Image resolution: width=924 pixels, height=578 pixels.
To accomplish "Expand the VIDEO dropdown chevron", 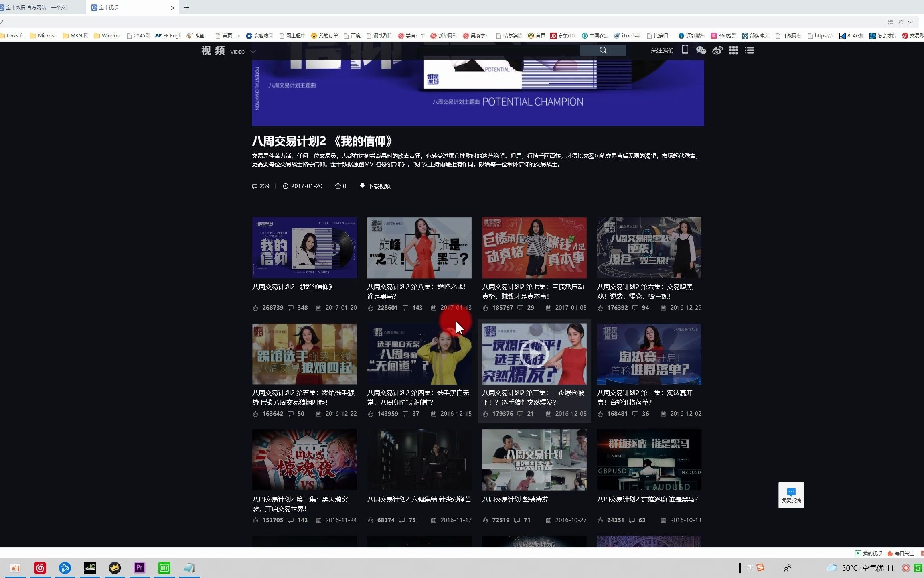I will pyautogui.click(x=253, y=52).
